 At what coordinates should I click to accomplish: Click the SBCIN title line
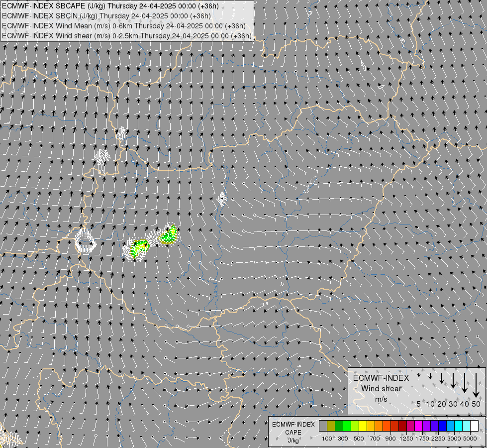pyautogui.click(x=106, y=16)
